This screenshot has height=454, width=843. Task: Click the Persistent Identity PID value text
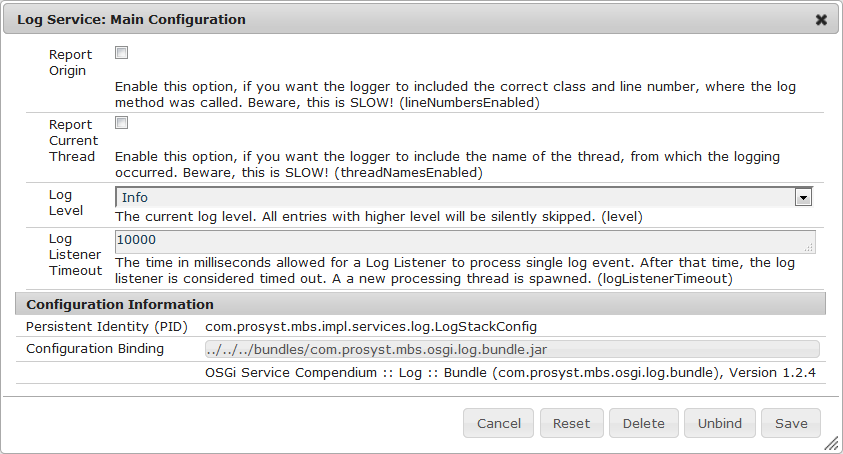371,327
